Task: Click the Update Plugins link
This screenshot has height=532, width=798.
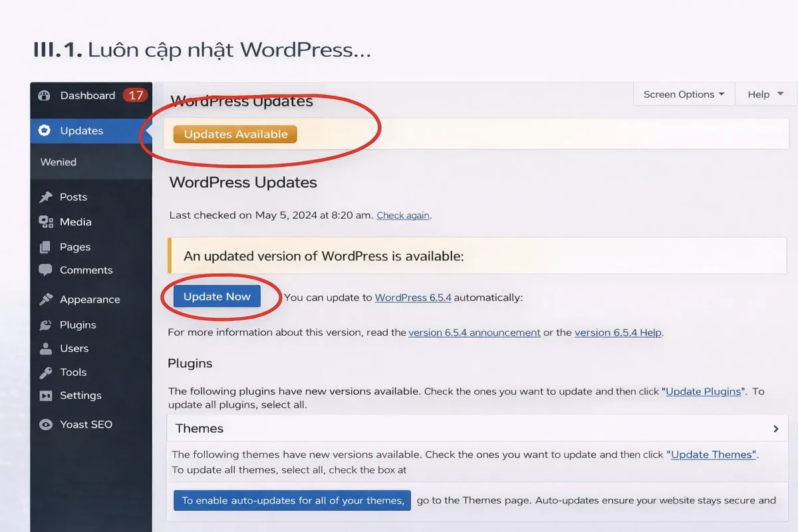Action: coord(704,392)
